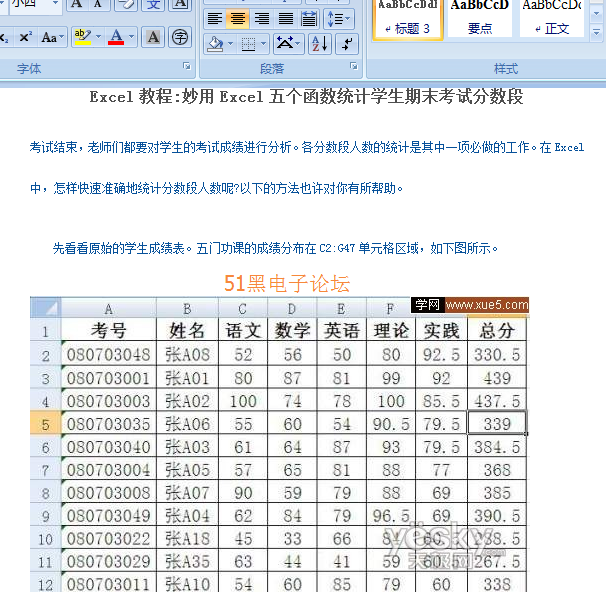The image size is (606, 610).
Task: Justify paragraph text
Action: (x=286, y=18)
